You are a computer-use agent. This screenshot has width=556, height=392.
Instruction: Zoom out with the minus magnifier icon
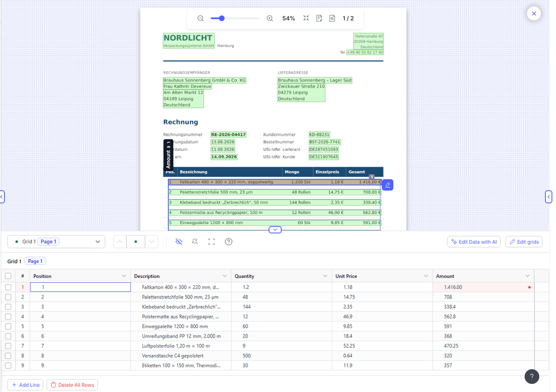pyautogui.click(x=200, y=18)
